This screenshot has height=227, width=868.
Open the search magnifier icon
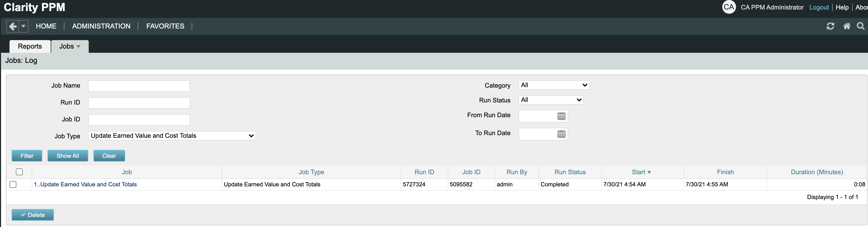tap(860, 26)
